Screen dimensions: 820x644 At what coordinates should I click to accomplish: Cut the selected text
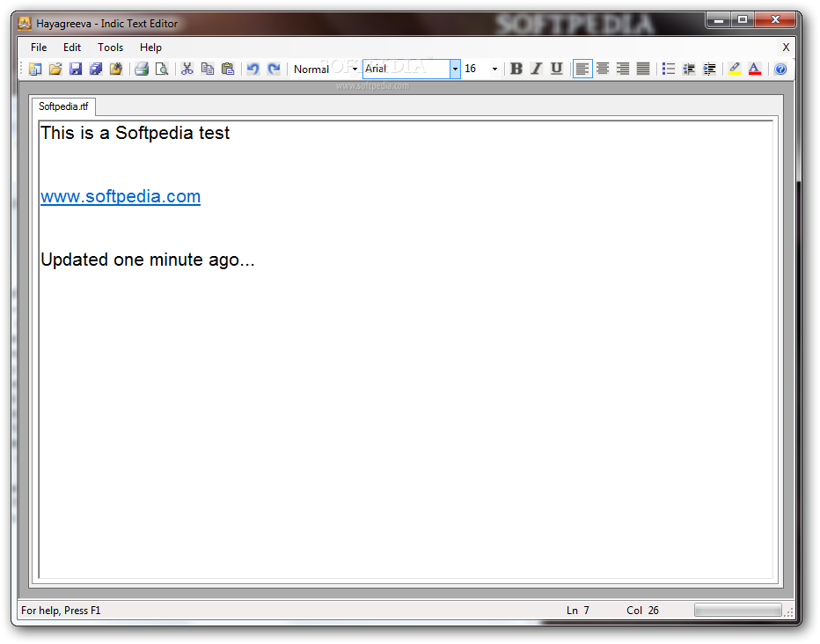[x=187, y=69]
